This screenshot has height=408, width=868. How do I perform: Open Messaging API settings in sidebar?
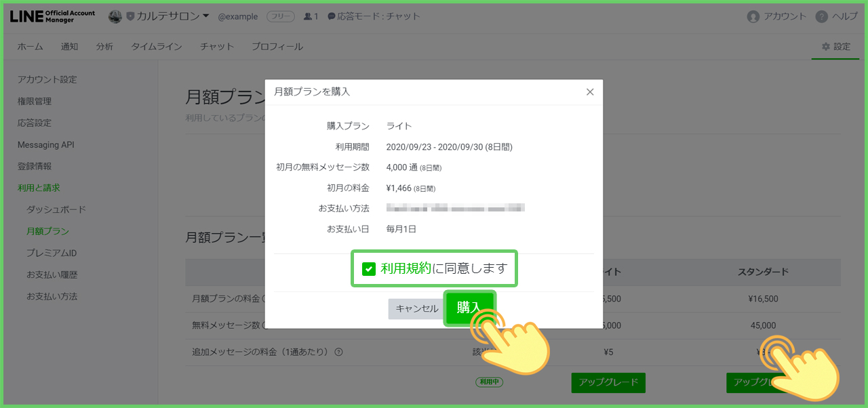[45, 144]
